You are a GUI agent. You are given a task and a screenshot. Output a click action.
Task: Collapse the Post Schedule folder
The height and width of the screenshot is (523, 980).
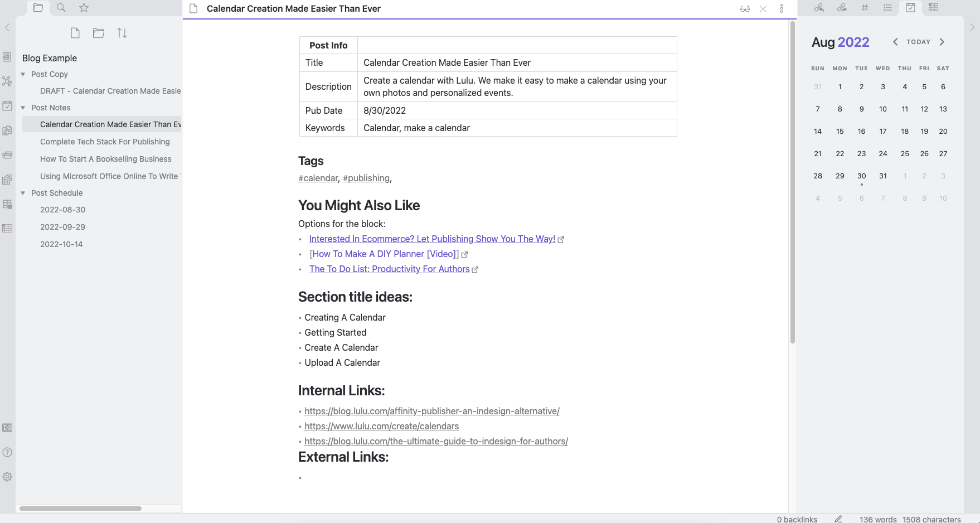coord(23,192)
